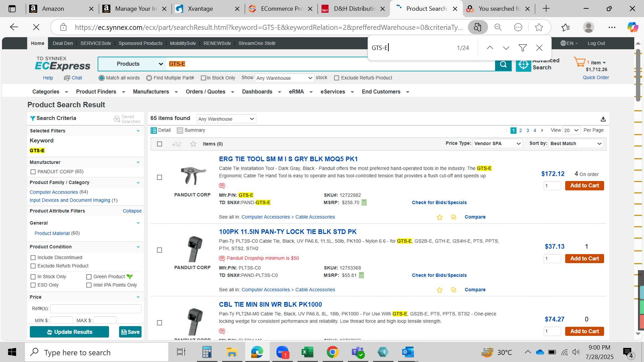Add ERG TIE TOOL to cart
Viewport: 644px width, 362px height.
point(584,186)
